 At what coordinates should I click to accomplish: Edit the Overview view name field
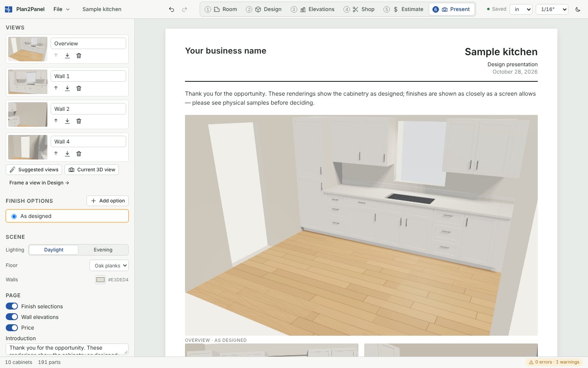[88, 43]
